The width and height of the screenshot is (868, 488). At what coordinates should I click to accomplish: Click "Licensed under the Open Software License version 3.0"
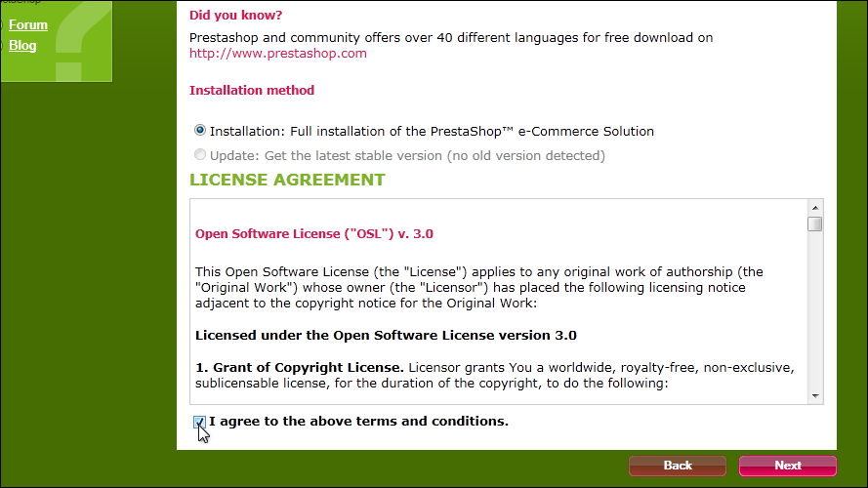click(x=386, y=336)
